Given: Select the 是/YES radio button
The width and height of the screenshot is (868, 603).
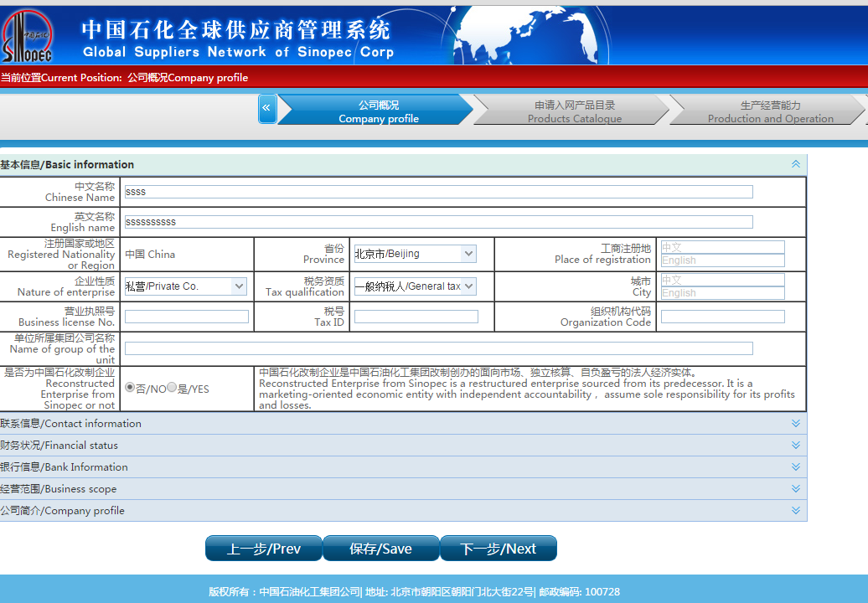Looking at the screenshot, I should [172, 387].
